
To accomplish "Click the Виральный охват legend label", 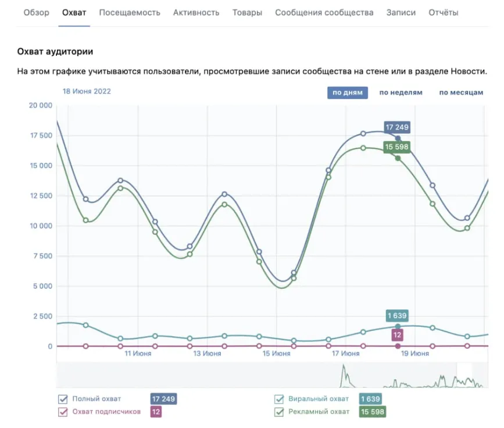I will [319, 399].
